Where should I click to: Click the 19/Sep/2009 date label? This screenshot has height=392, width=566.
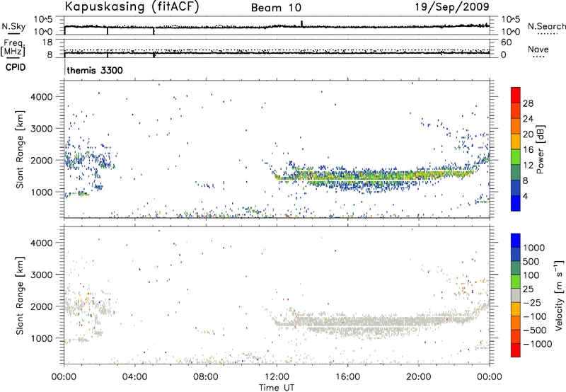[452, 7]
